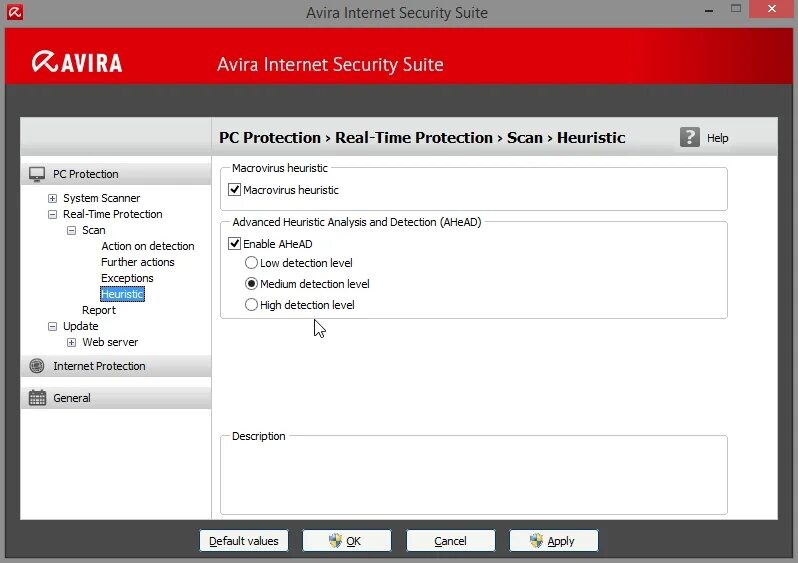This screenshot has width=798, height=563.
Task: Click the shield icon on Apply button
Action: [537, 541]
